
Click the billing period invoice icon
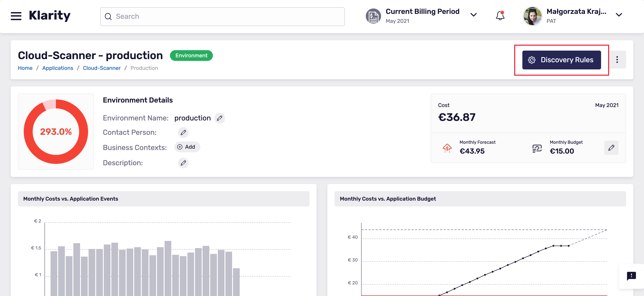pyautogui.click(x=373, y=16)
